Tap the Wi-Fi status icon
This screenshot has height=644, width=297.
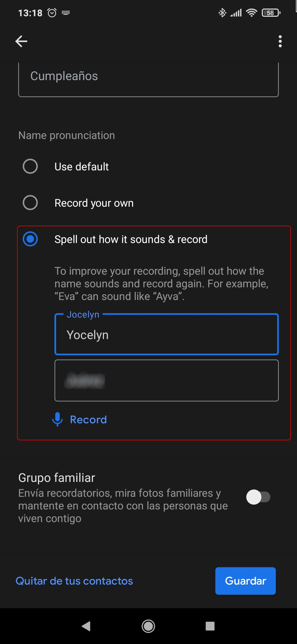252,13
